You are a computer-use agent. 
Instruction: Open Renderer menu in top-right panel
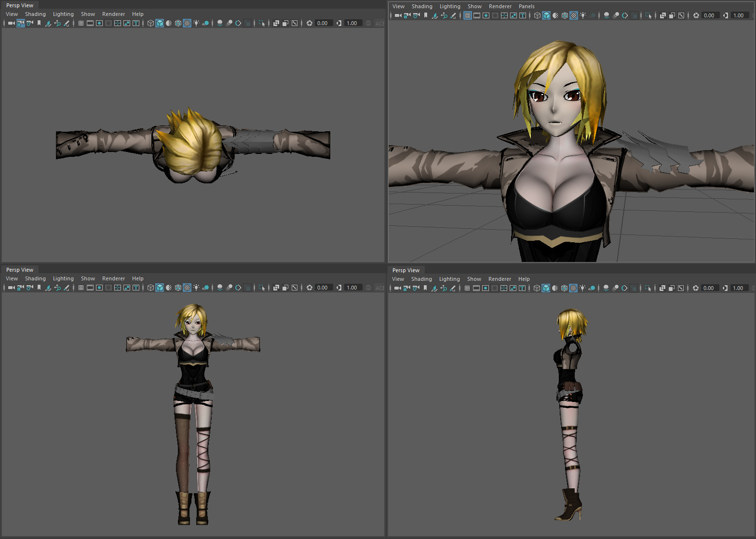[x=500, y=6]
